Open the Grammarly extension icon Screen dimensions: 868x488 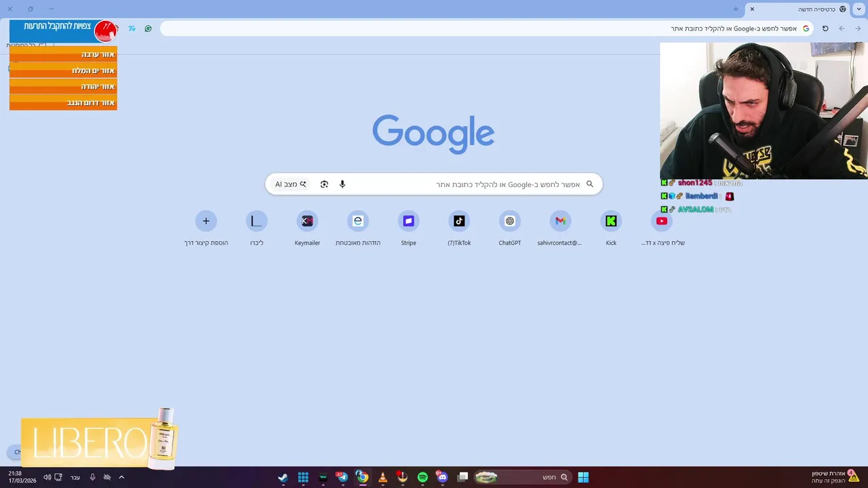[x=148, y=28]
